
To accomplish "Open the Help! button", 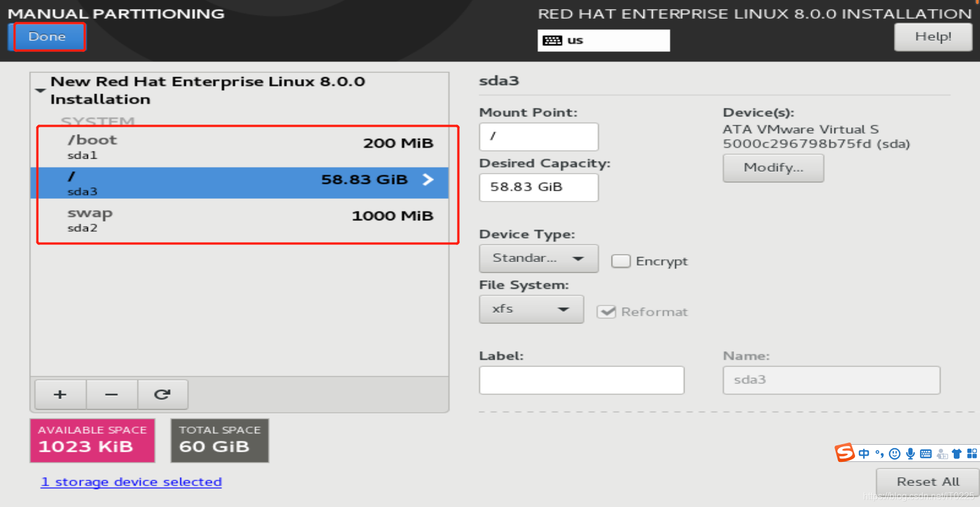I will 933,37.
